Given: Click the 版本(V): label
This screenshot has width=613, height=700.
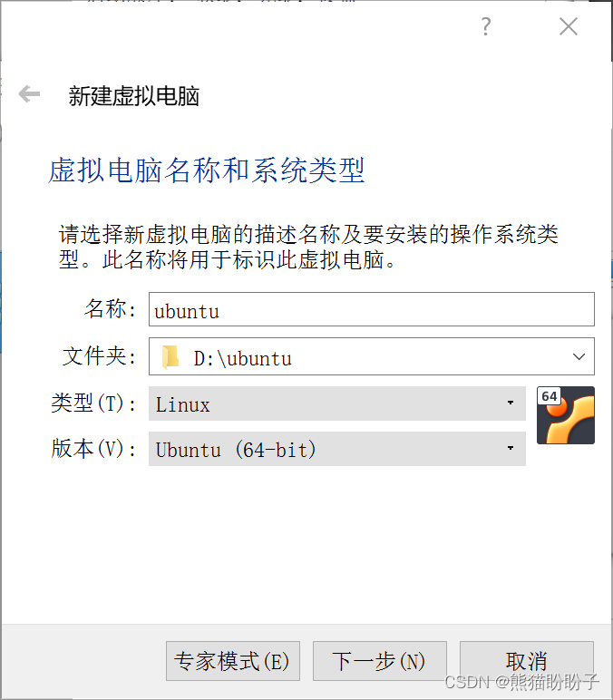Looking at the screenshot, I should pyautogui.click(x=93, y=448).
